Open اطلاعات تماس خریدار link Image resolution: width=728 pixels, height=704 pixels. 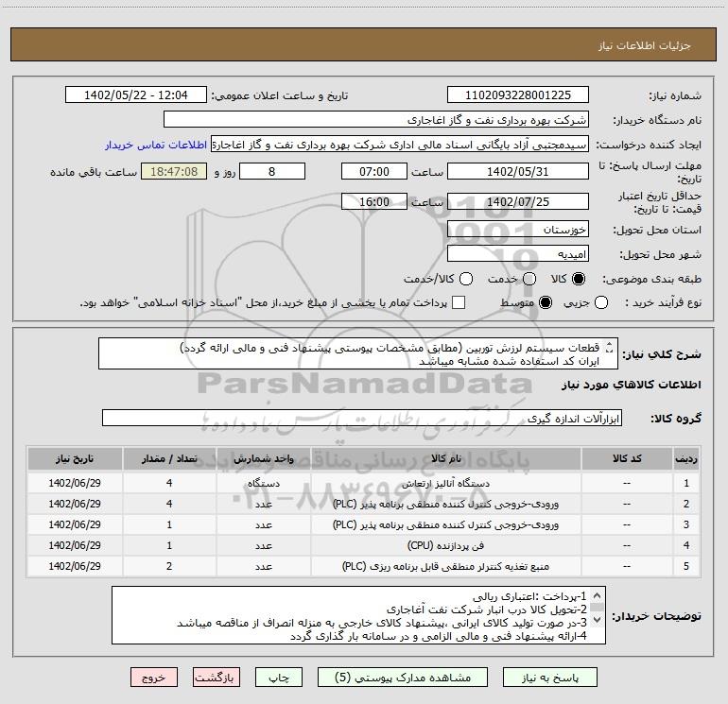point(156,145)
